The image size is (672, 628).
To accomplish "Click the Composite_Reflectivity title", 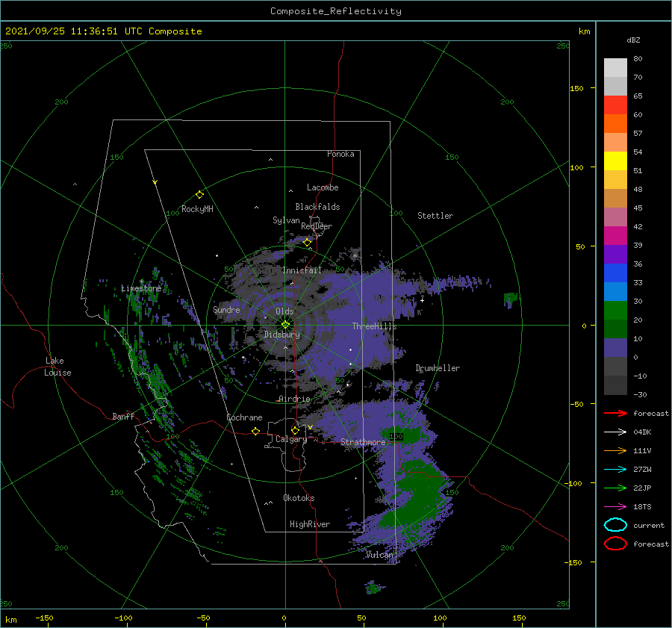I will tap(336, 11).
